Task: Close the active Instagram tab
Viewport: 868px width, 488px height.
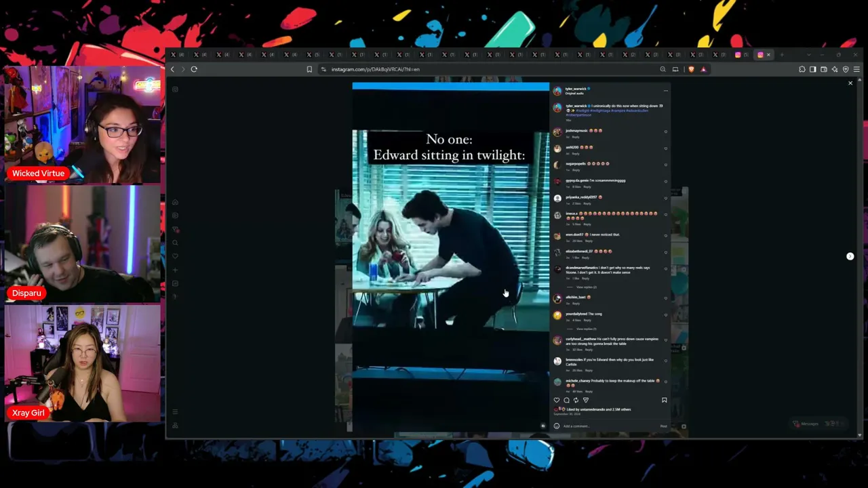Action: point(768,55)
